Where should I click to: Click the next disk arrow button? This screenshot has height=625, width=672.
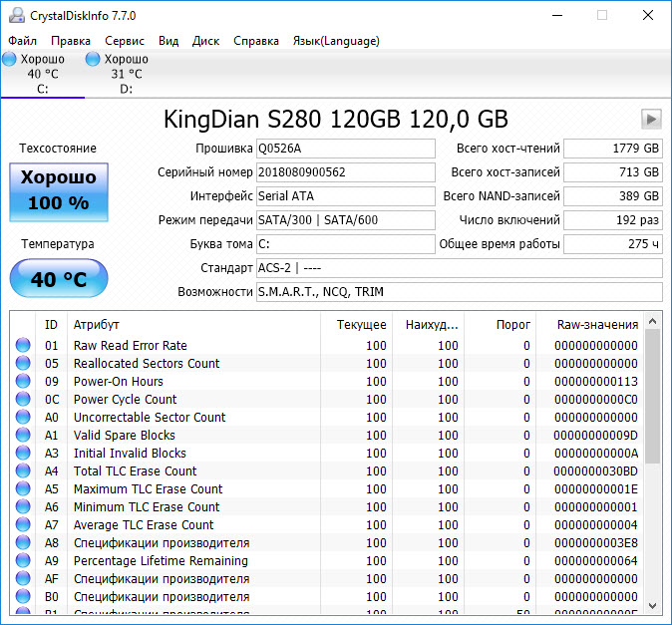(x=651, y=119)
